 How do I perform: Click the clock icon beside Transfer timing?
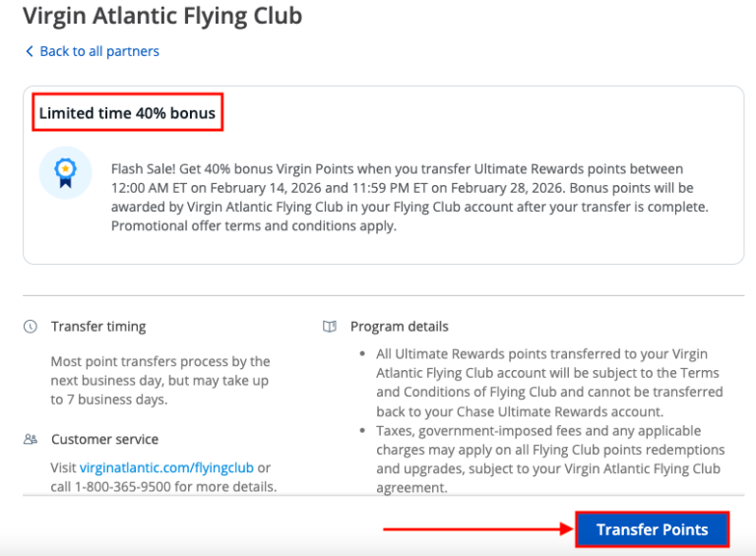pos(31,327)
